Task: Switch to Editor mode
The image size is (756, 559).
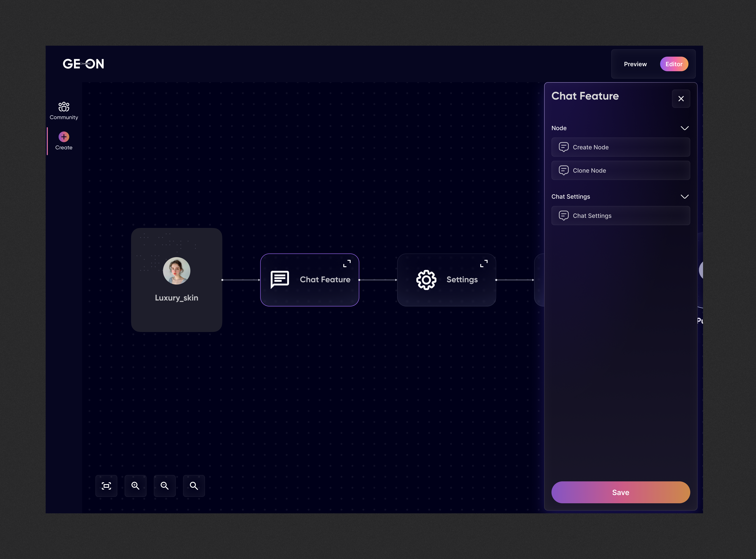Action: (674, 64)
